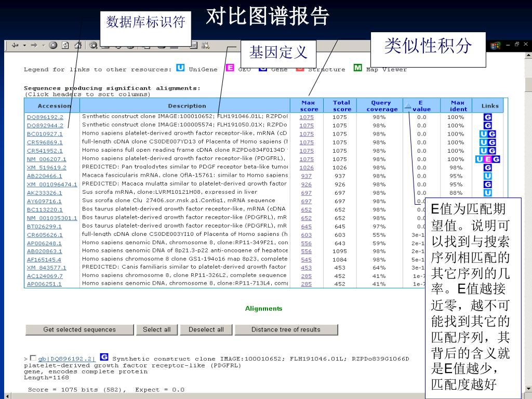The height and width of the screenshot is (399, 532).
Task: Follow the Max score link 603
Action: coord(306,235)
